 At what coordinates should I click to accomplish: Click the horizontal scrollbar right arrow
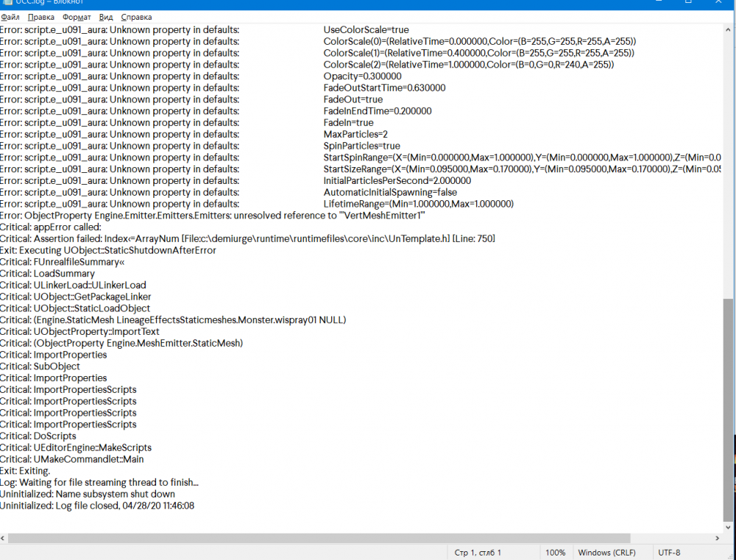click(716, 538)
